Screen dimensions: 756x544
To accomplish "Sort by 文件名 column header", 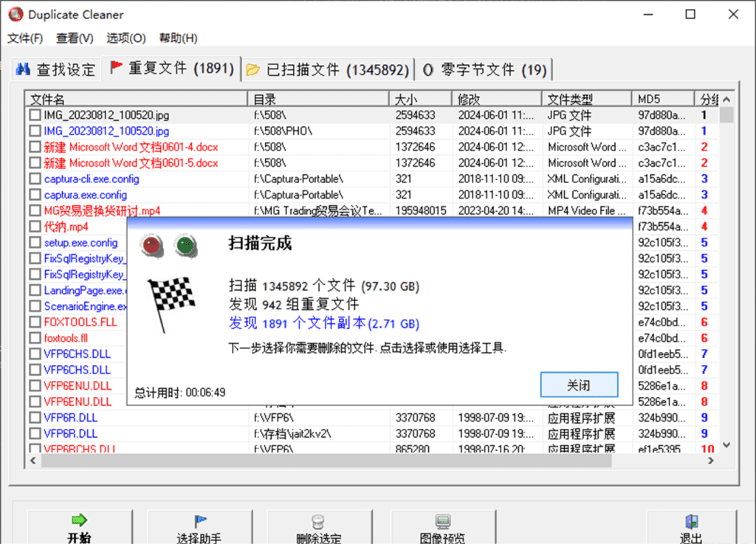I will click(x=137, y=99).
